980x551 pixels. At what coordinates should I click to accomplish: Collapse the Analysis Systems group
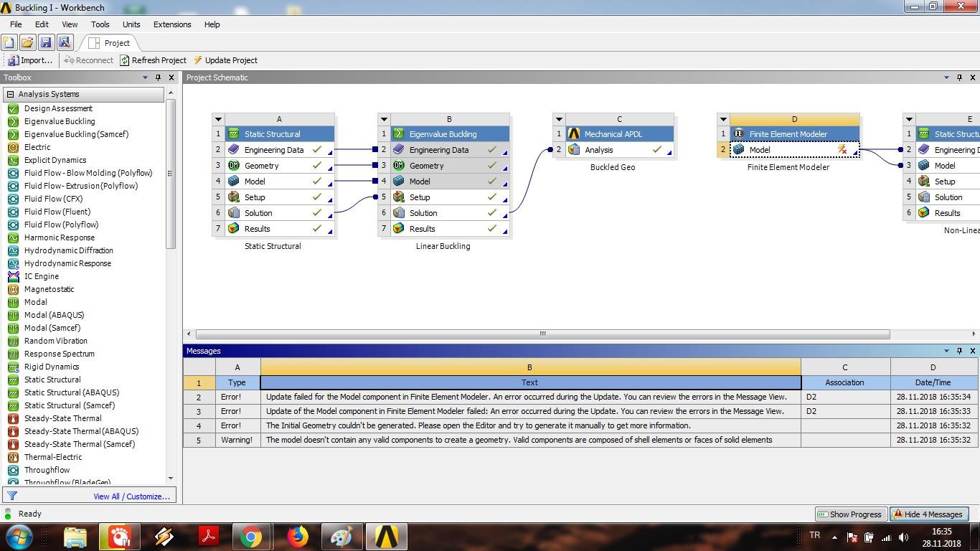point(11,94)
